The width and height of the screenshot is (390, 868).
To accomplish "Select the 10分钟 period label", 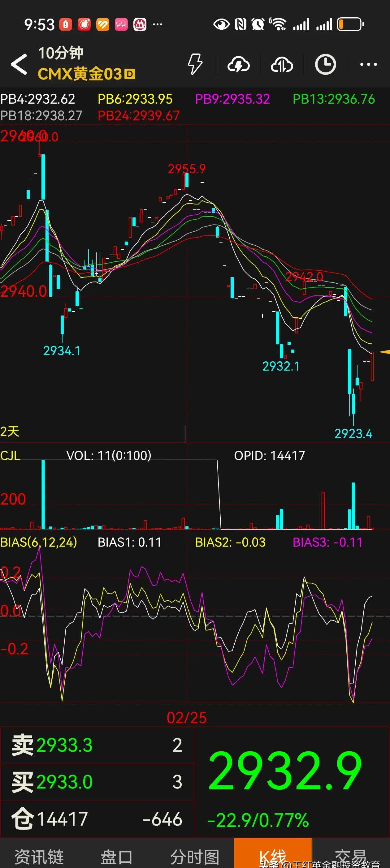I will pyautogui.click(x=60, y=53).
